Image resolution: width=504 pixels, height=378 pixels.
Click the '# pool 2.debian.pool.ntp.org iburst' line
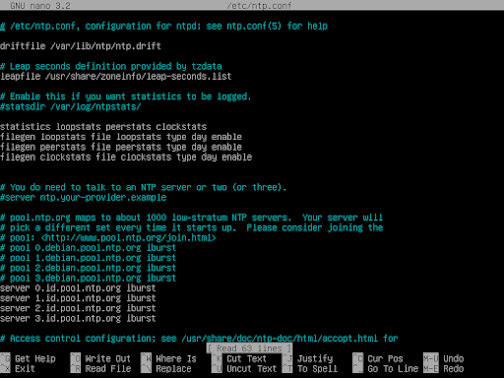88,268
